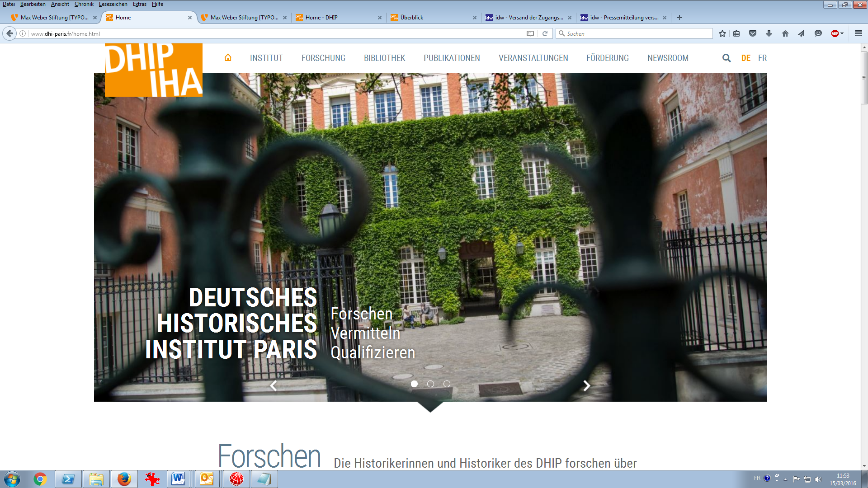Open Firefox downloads arrow icon
This screenshot has width=868, height=488.
pyautogui.click(x=769, y=33)
